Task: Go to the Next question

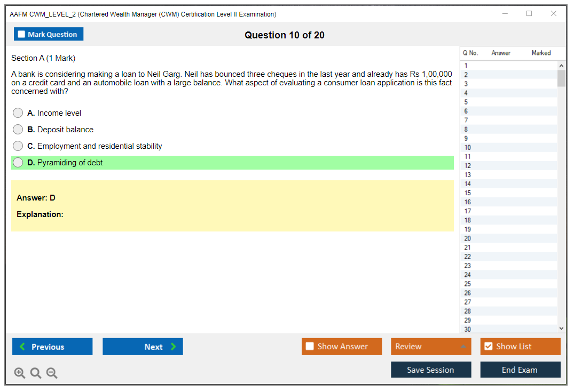Action: tap(143, 347)
